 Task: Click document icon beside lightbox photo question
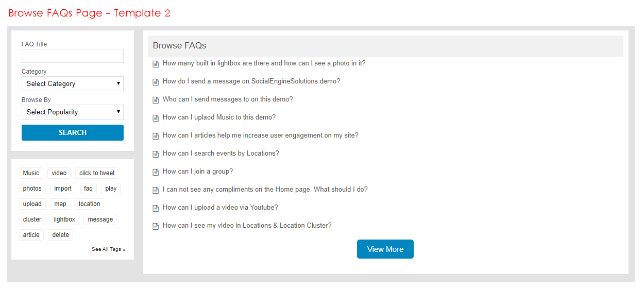coord(156,64)
